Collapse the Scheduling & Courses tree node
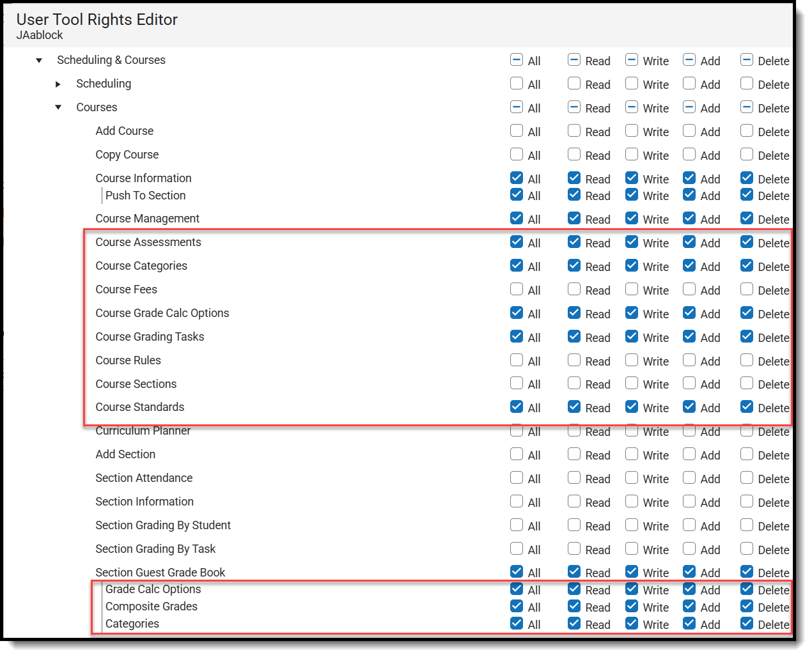The image size is (812, 657). pos(40,60)
